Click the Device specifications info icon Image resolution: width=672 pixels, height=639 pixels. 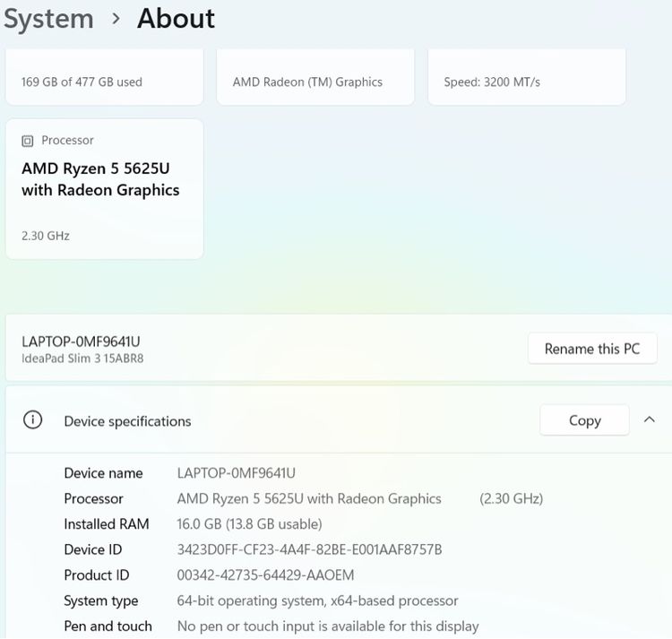pos(33,420)
